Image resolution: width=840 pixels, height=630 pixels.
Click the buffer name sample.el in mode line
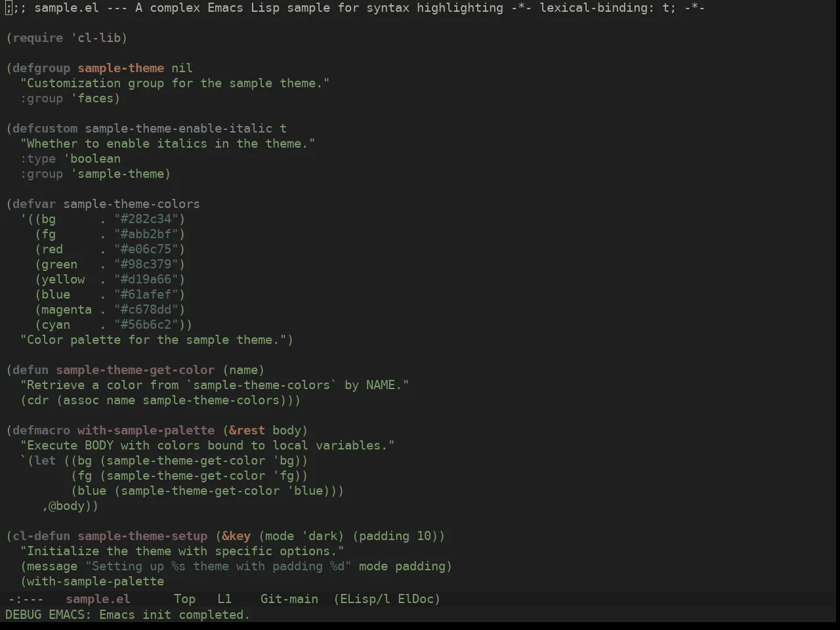click(98, 598)
